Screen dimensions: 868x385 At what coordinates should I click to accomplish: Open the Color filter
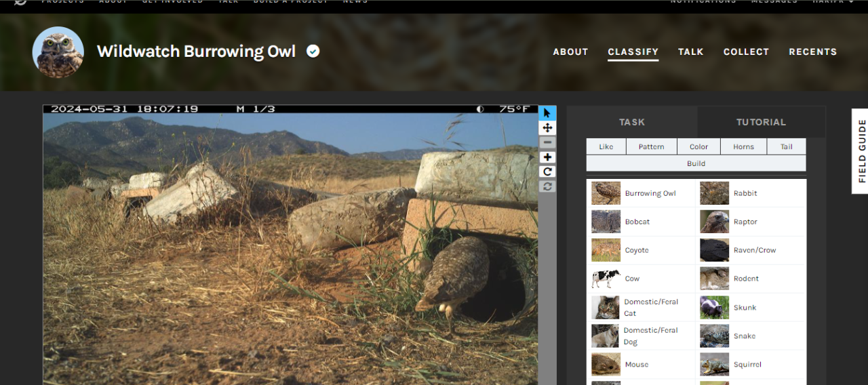pyautogui.click(x=698, y=146)
